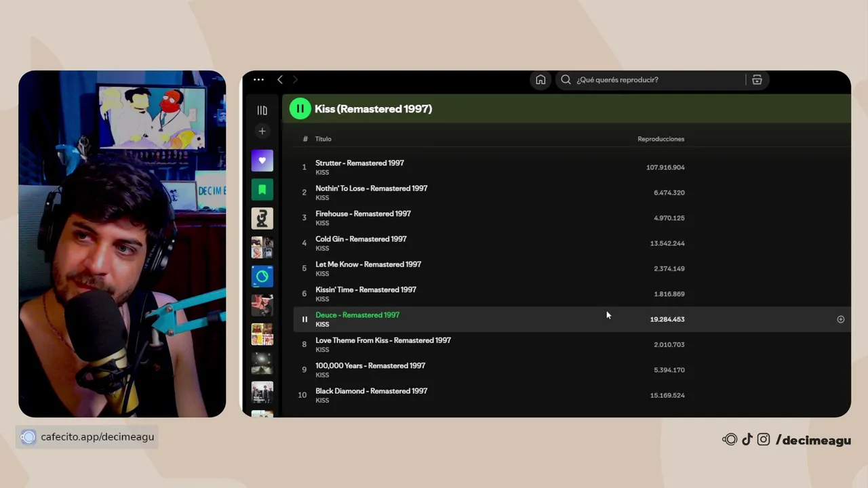Open the three-dots app menu
The height and width of the screenshot is (488, 868).
tap(258, 80)
